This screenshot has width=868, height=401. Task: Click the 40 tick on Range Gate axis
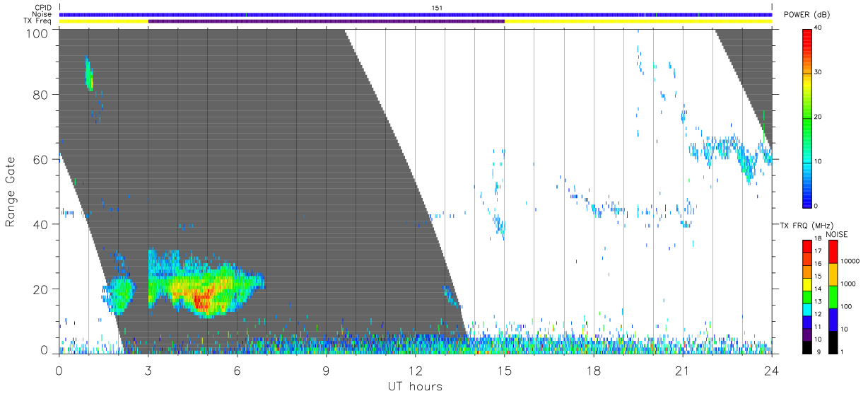pyautogui.click(x=41, y=224)
